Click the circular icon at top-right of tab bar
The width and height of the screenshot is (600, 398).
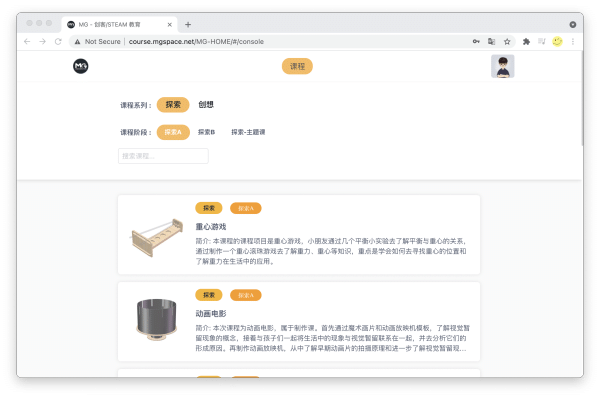click(573, 24)
